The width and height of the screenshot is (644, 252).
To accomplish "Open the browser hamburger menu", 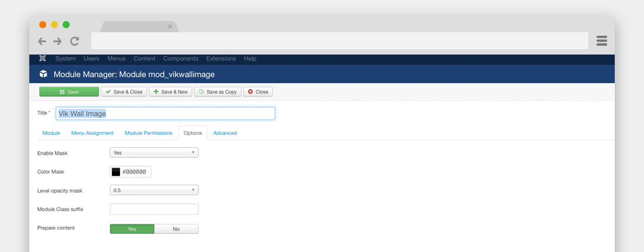I will (601, 40).
